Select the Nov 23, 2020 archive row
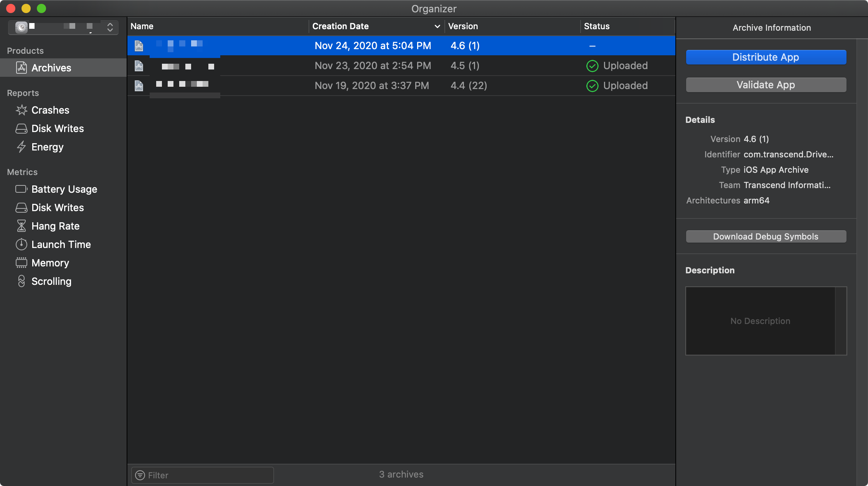Screen dimensions: 868x486 [401, 66]
